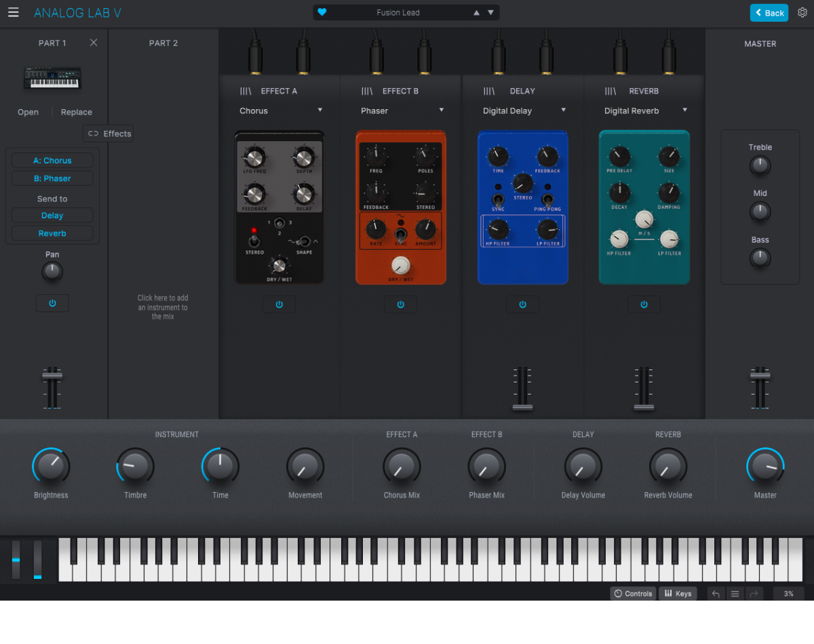Click the Reverb send button

click(x=52, y=233)
